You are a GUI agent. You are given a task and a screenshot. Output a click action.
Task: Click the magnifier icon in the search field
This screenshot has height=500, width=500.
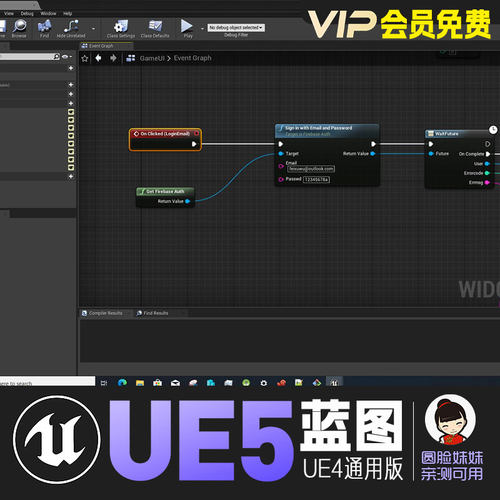click(x=57, y=57)
